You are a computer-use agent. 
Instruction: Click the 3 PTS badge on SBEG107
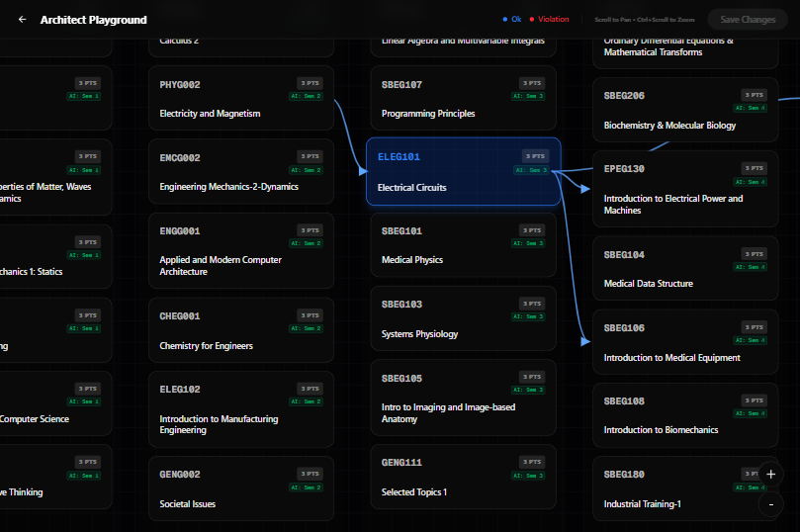coord(532,83)
